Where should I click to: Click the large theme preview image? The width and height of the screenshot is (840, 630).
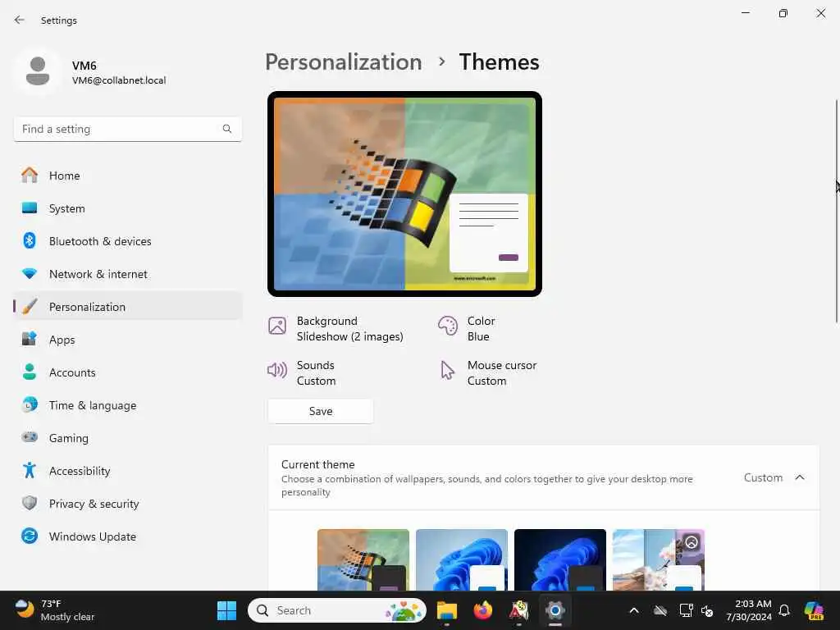(x=404, y=194)
